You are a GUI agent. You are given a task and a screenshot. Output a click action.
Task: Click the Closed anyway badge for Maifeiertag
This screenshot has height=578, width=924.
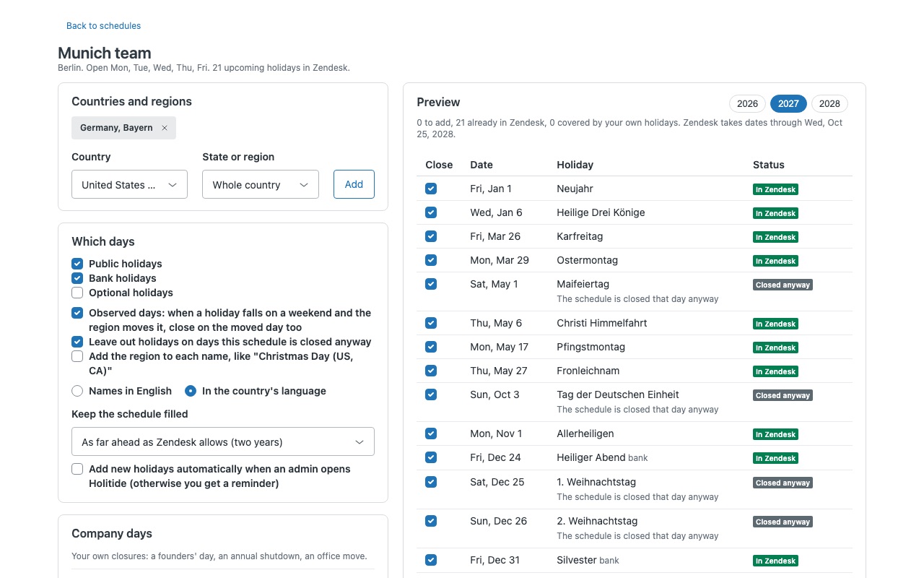click(783, 285)
